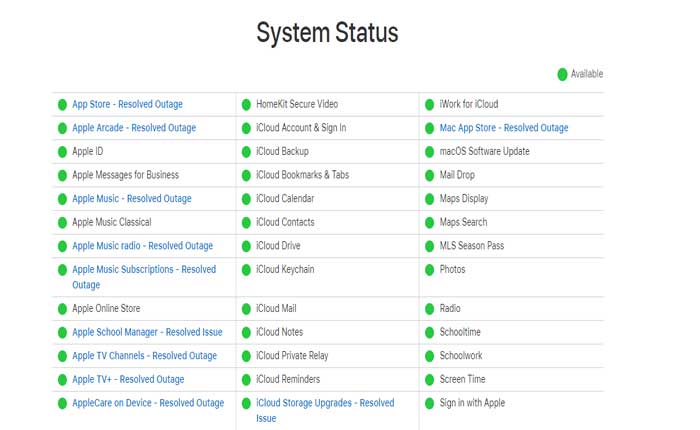
Task: View Apple School Manager resolved issue
Action: 147,332
